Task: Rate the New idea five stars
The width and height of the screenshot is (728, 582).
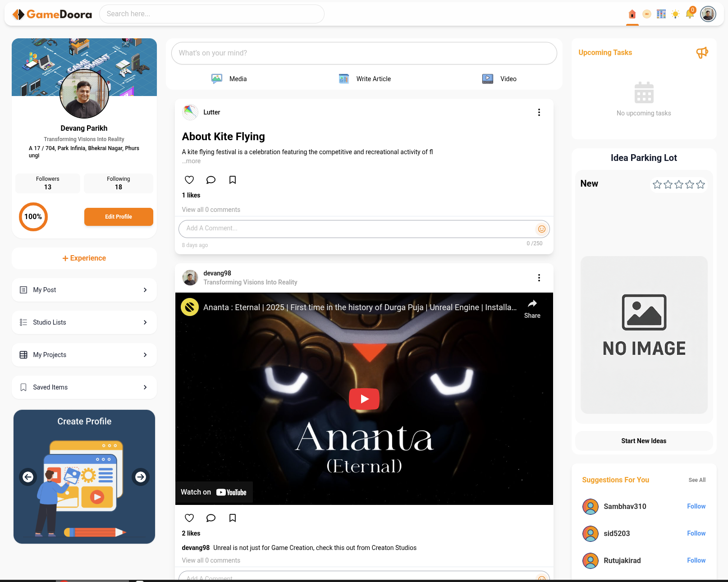Action: click(700, 184)
